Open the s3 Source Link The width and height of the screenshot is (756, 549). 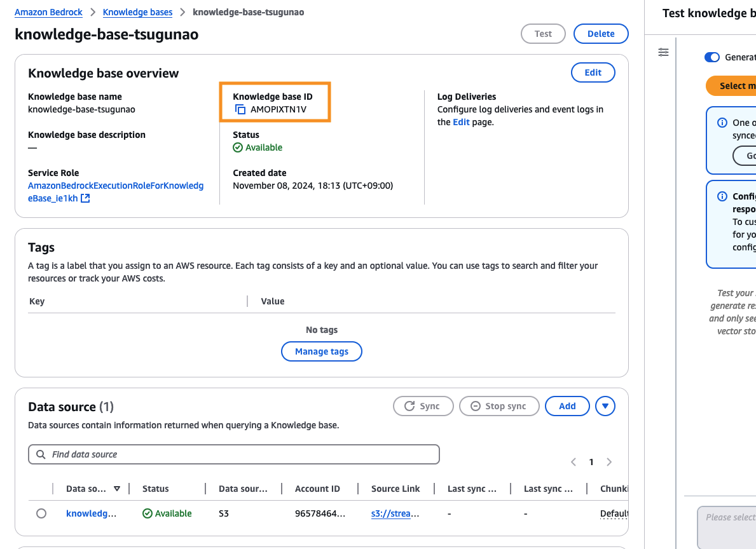point(395,513)
